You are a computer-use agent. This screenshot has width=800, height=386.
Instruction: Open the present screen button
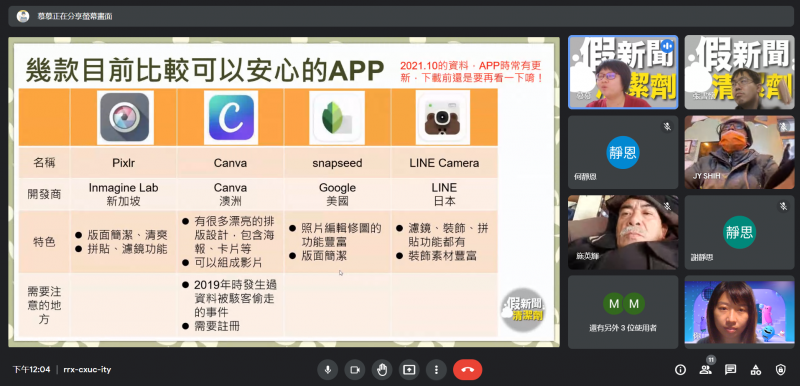point(409,370)
